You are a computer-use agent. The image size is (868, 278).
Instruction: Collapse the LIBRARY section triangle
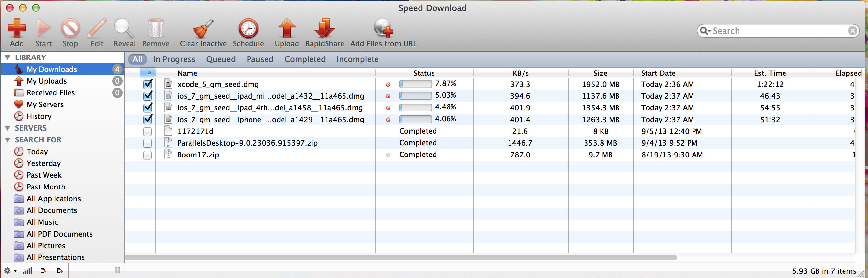pos(8,58)
